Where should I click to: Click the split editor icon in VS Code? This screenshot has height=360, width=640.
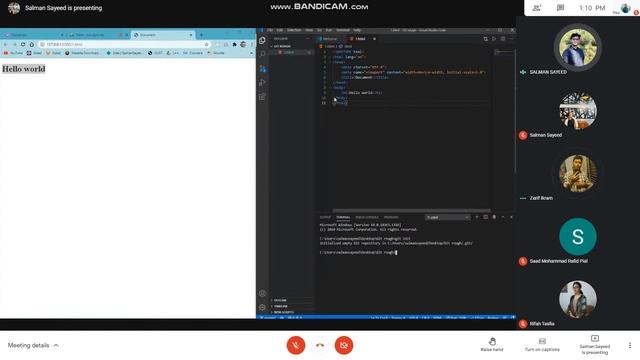coord(503,39)
